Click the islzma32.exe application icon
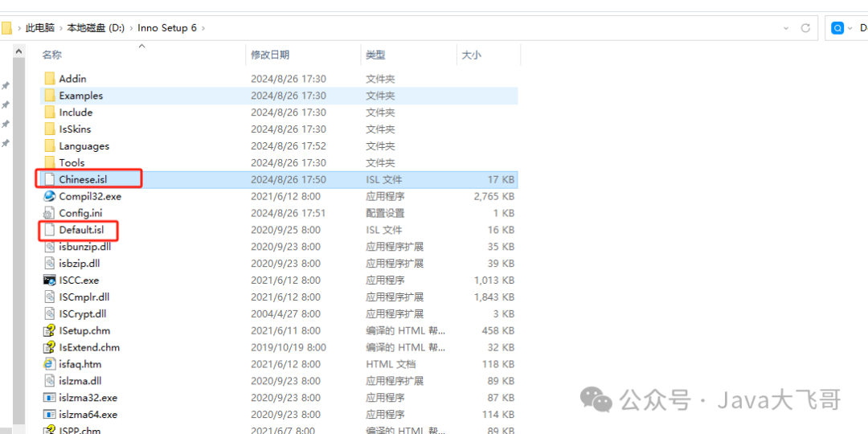Screen dimensions: 868x434 (x=50, y=398)
